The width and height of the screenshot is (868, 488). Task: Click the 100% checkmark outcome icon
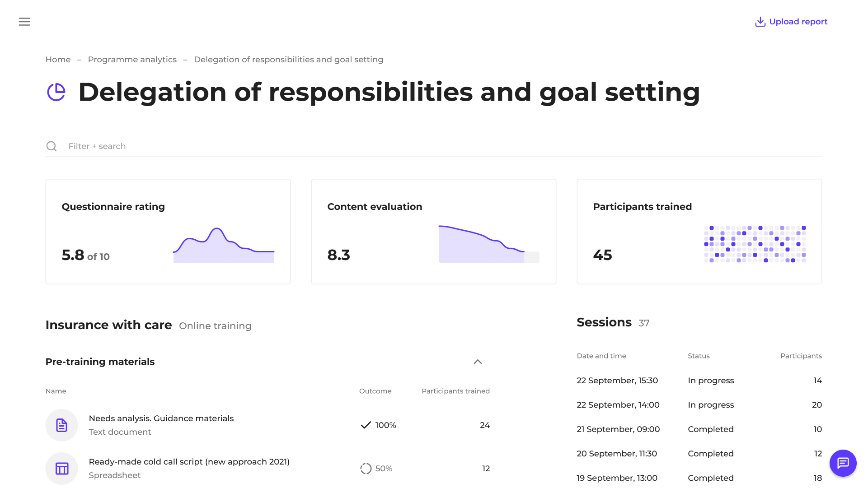click(x=366, y=425)
